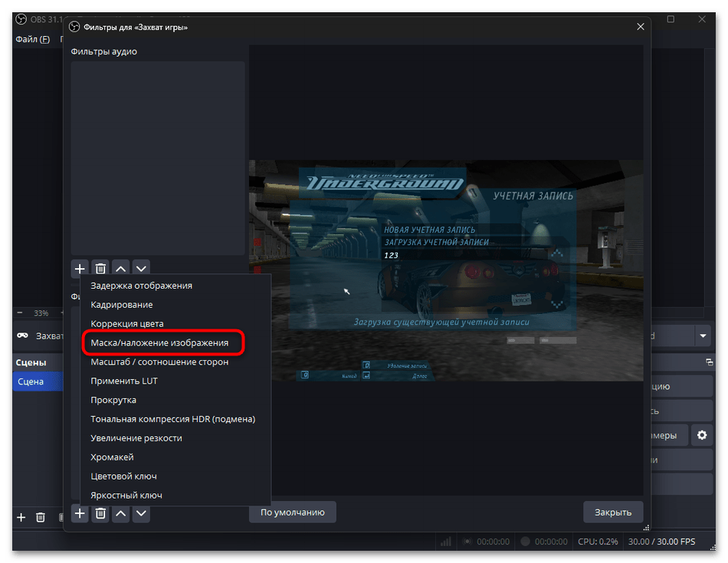This screenshot has width=728, height=563.
Task: Open settings gear icon in the OBS controls panel
Action: [x=701, y=435]
